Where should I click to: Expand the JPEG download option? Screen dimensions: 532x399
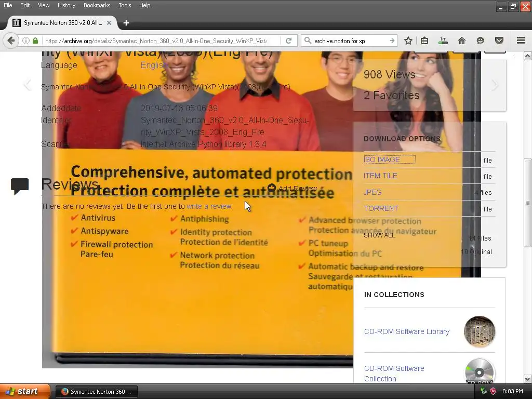[x=373, y=192]
